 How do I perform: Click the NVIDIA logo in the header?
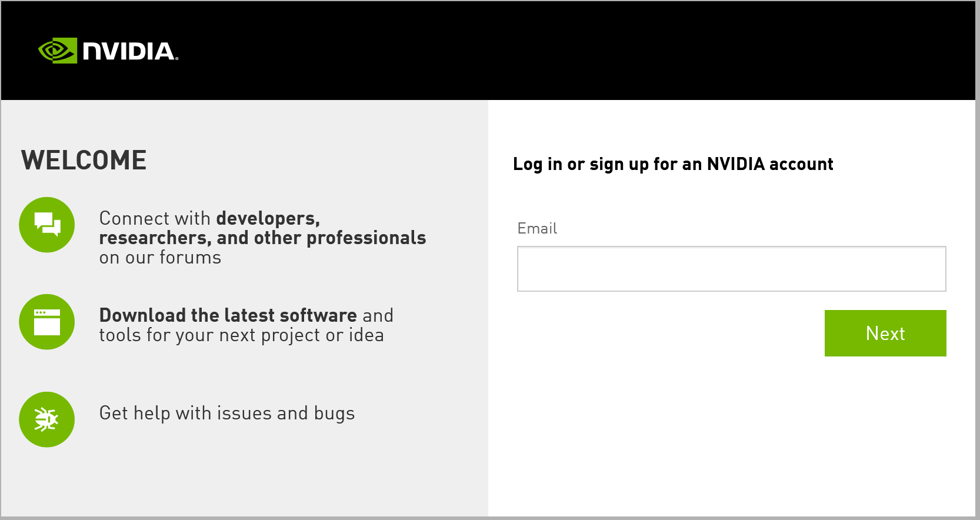pos(108,51)
